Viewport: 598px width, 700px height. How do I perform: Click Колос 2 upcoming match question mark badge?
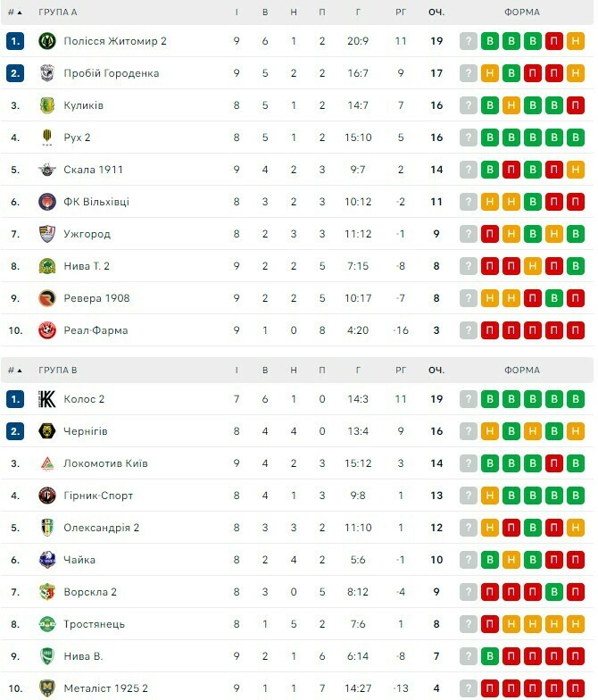tap(469, 399)
